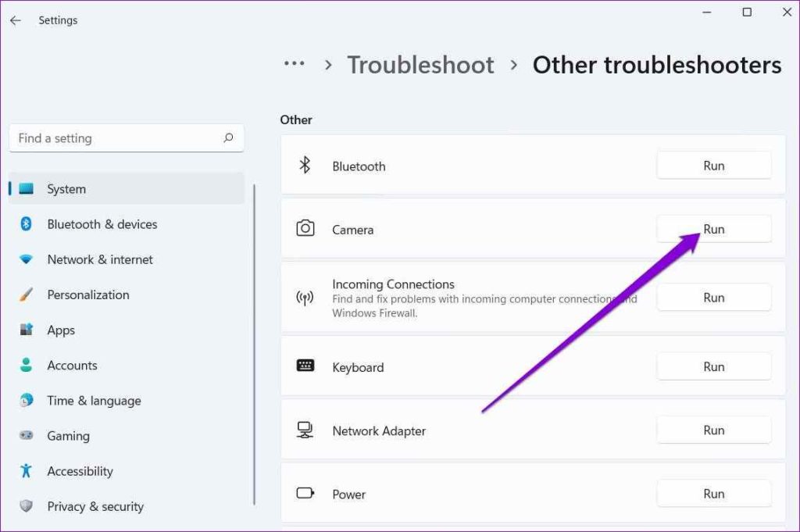This screenshot has height=532, width=800.
Task: Click the Power battery icon
Action: (305, 493)
